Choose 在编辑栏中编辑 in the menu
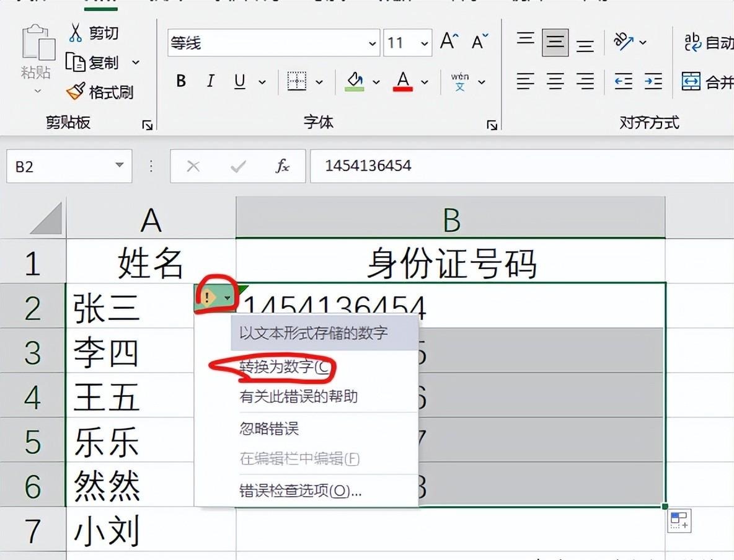 tap(306, 458)
